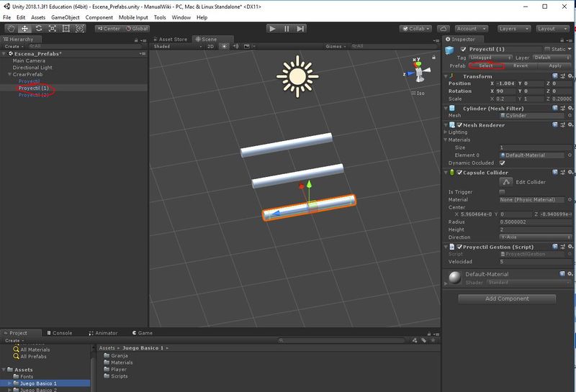Toggle 2D scene view mode
The height and width of the screenshot is (392, 576).
[x=210, y=46]
